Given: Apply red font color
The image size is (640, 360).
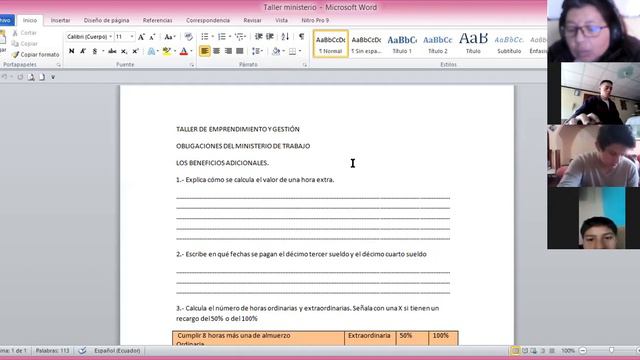Looking at the screenshot, I should click(184, 51).
